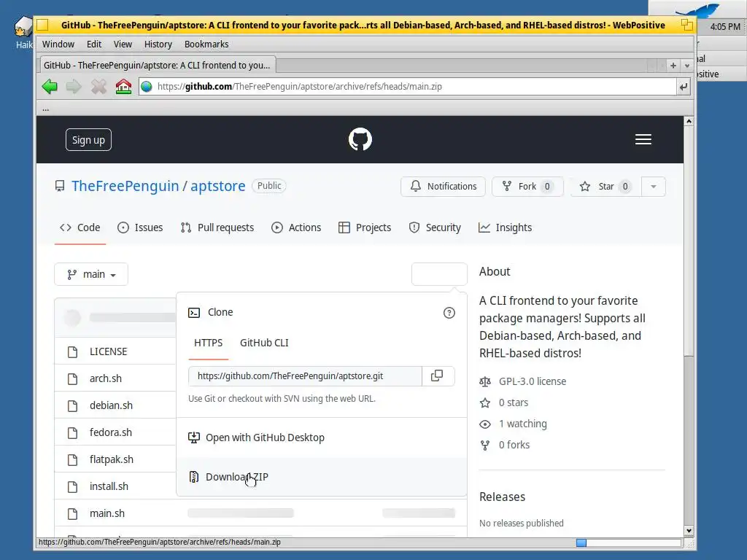Screen dimensions: 747x560
Task: Click the window zoom button on title tab
Action: coord(686,25)
